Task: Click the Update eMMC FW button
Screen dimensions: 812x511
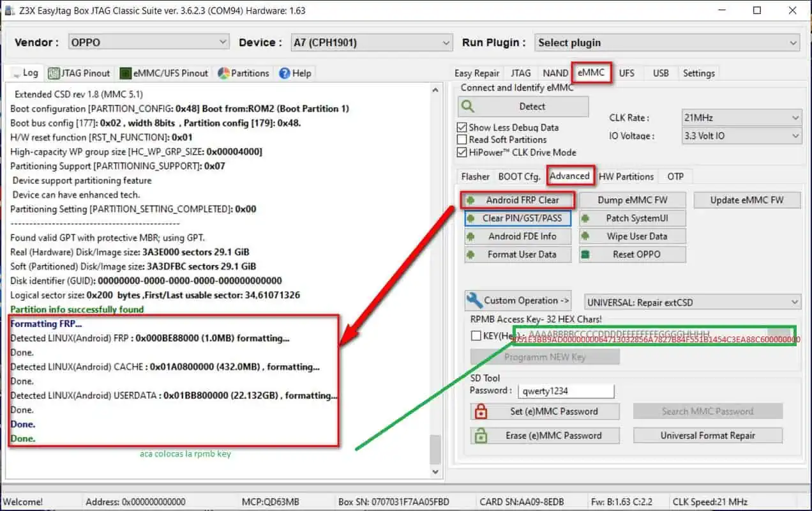Action: [747, 200]
